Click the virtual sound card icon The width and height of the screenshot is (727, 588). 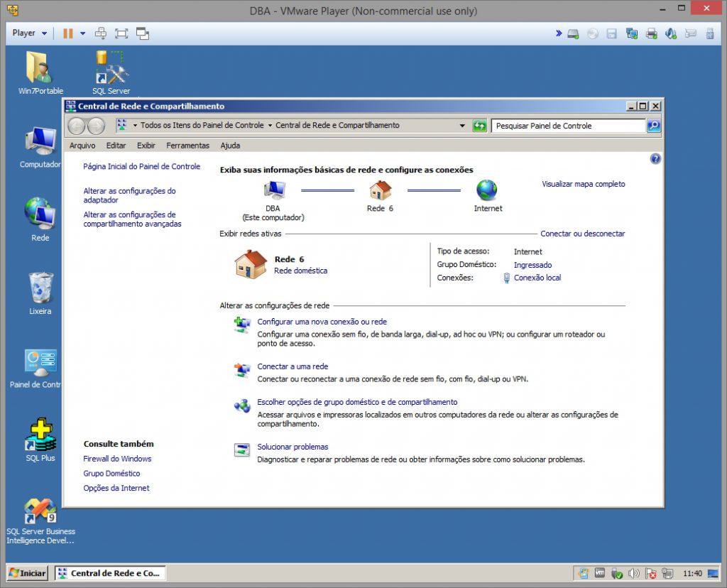pos(670,33)
